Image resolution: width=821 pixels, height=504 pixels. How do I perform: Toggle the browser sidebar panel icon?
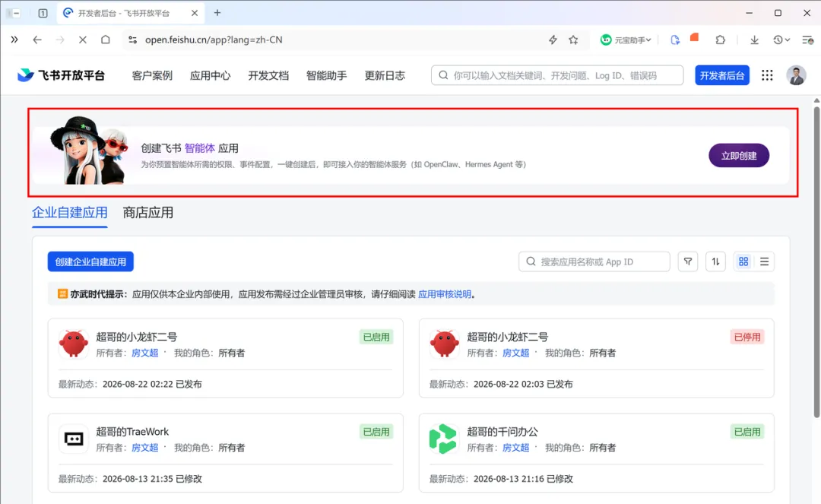point(14,13)
